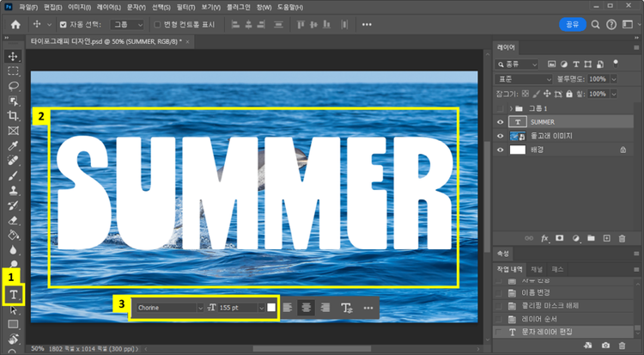Open the 종류 layer filter dropdown
The width and height of the screenshot is (644, 355).
pos(517,64)
